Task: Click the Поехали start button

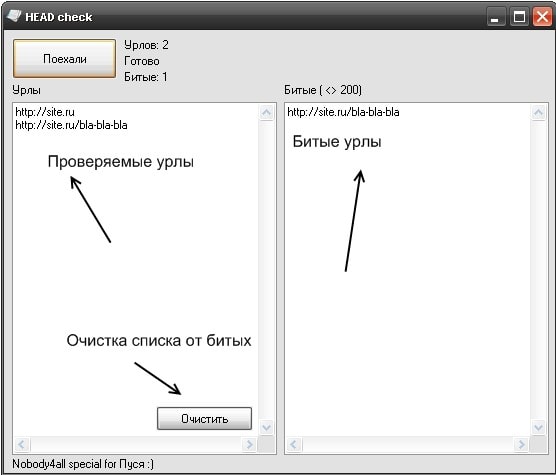Action: tap(65, 58)
